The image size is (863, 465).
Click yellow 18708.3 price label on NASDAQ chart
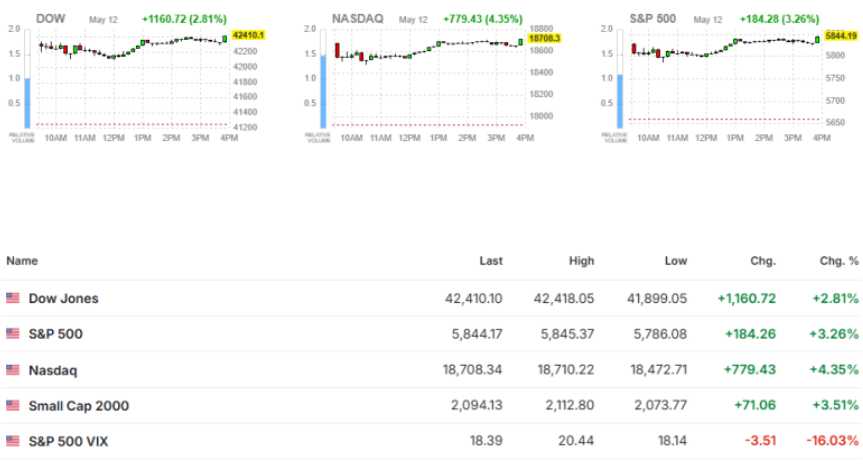click(x=544, y=38)
